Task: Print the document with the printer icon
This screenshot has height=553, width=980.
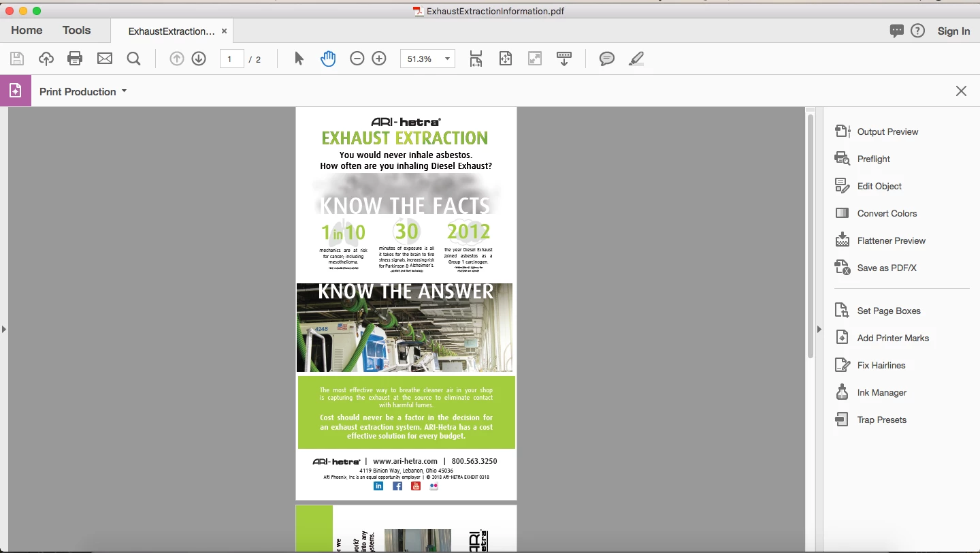Action: click(75, 59)
